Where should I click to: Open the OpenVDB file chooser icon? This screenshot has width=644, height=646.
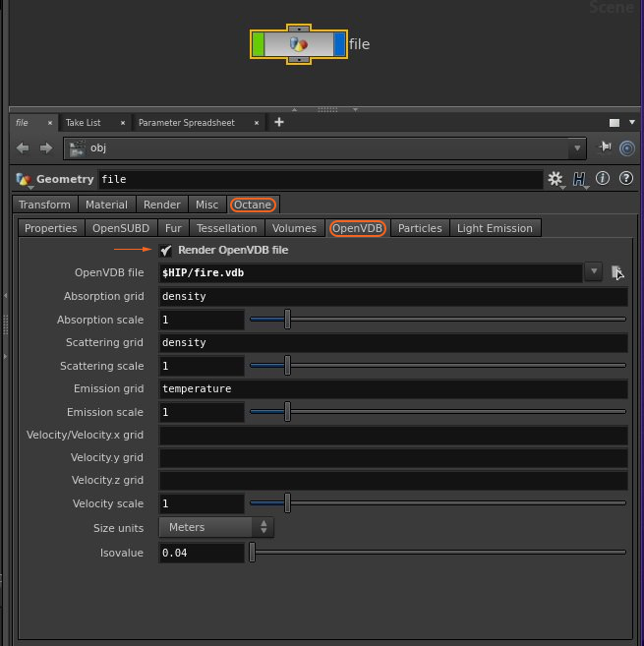(x=617, y=272)
